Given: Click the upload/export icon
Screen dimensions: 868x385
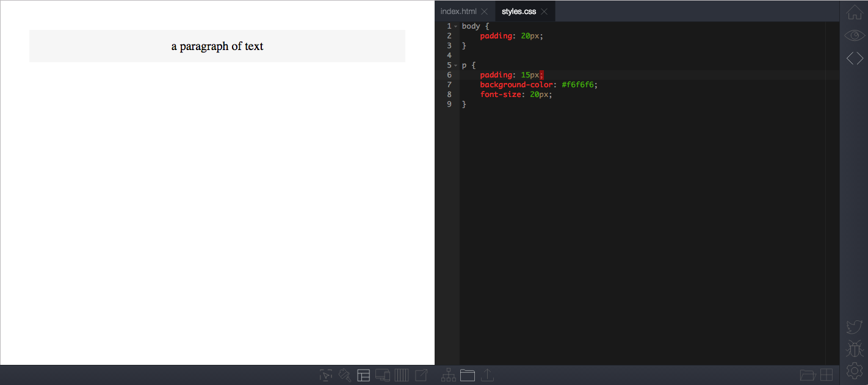Looking at the screenshot, I should (487, 375).
